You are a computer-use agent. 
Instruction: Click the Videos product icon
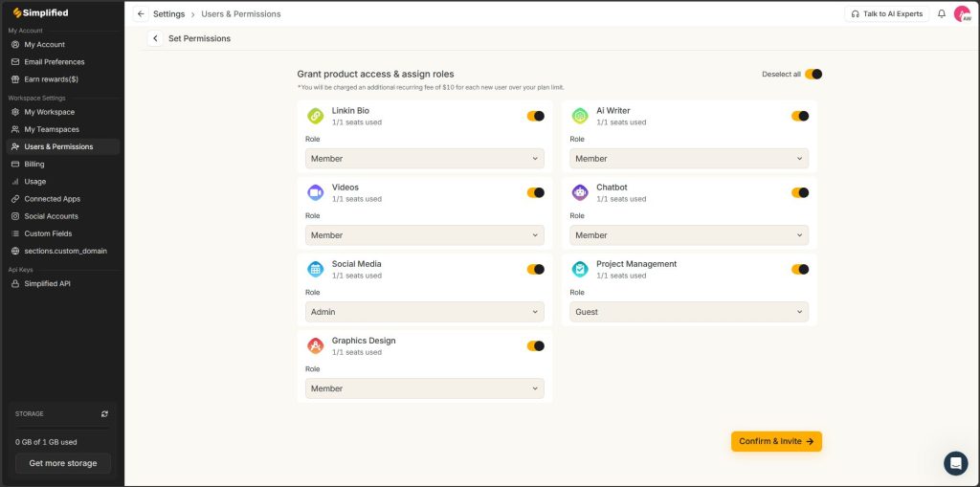point(316,192)
